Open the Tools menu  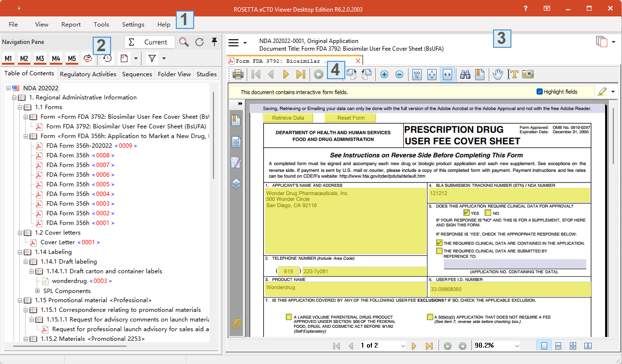point(101,24)
